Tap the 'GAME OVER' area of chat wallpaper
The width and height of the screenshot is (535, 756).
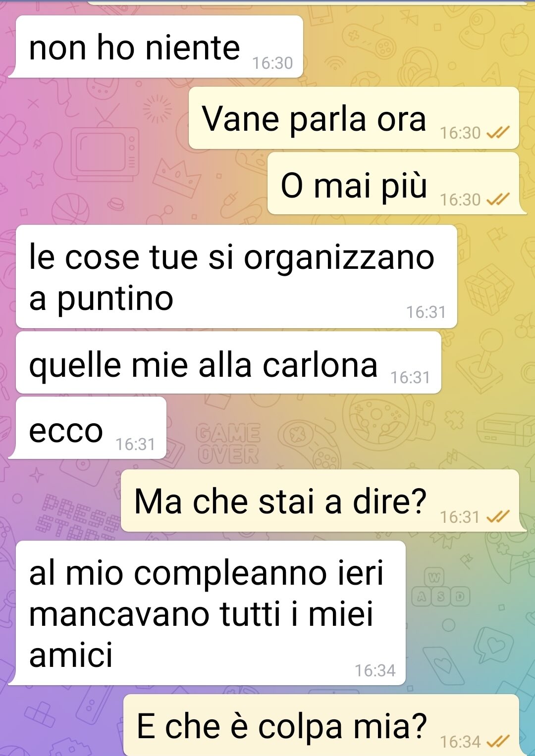point(229,444)
